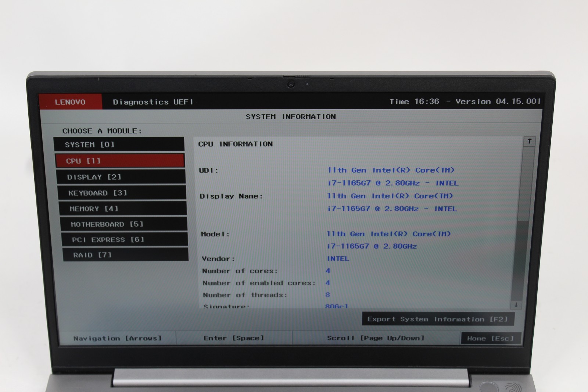
Task: Click the scroll up arrow
Action: (x=529, y=141)
